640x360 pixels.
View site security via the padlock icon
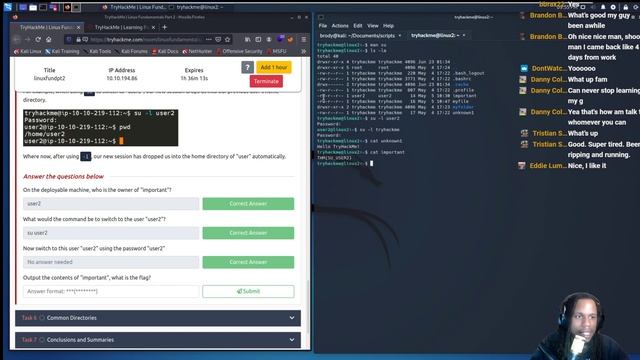(x=78, y=40)
